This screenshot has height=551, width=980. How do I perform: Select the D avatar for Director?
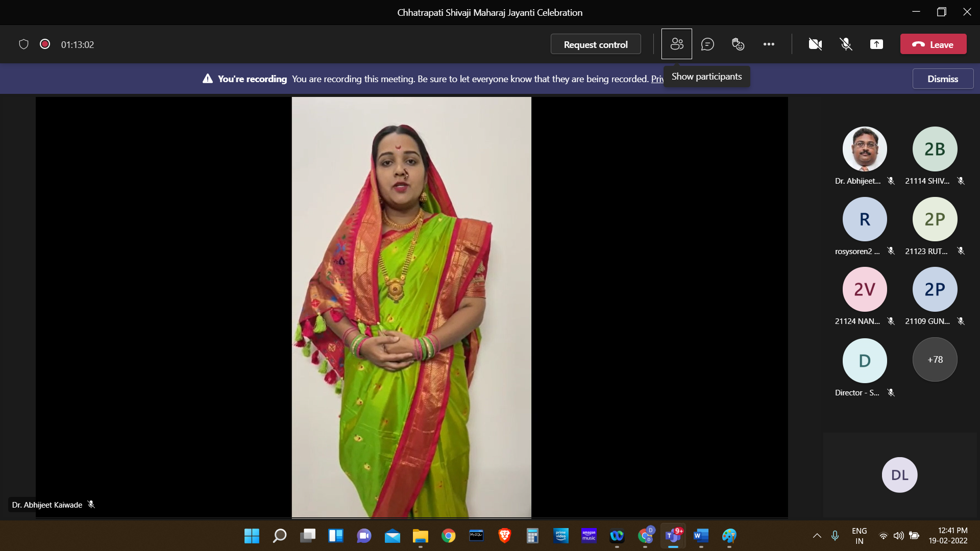coord(865,360)
